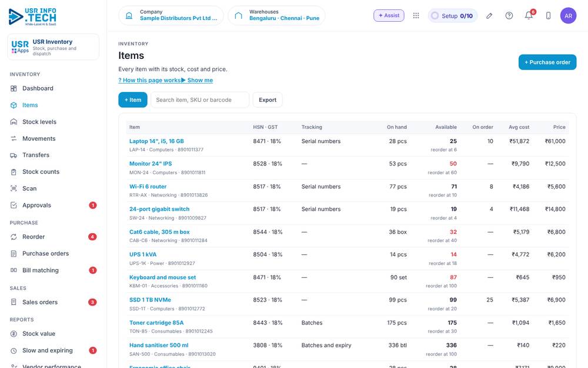588x368 pixels.
Task: Click the Approvals badge count 1
Action: 93,205
